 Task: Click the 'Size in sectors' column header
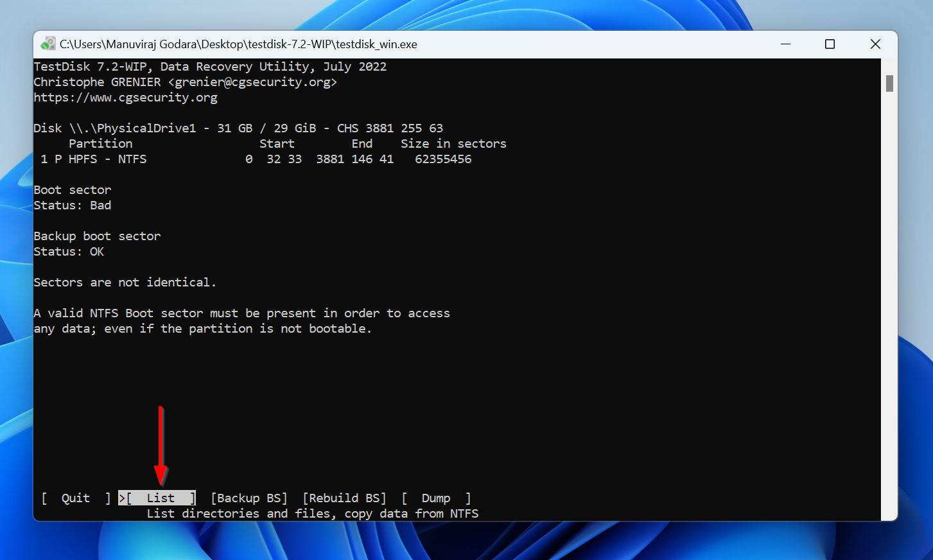pyautogui.click(x=453, y=144)
